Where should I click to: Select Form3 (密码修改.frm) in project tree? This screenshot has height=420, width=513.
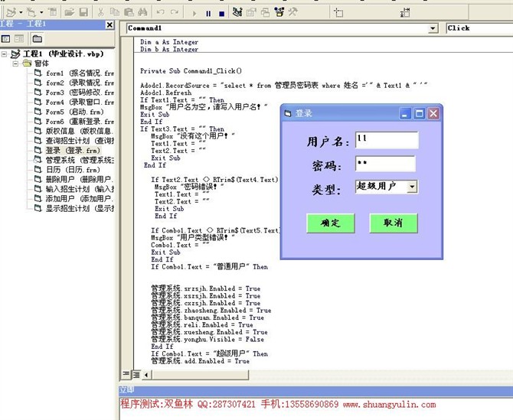(74, 92)
